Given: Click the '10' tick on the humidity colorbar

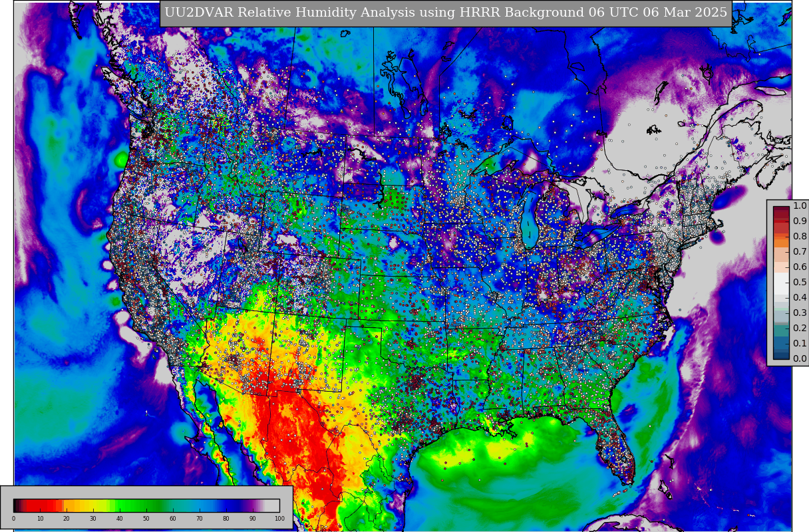Looking at the screenshot, I should click(x=40, y=519).
